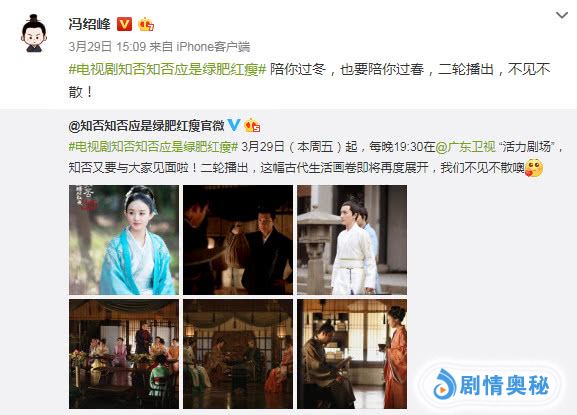Open the @广东卫视 mention link
577x415 pixels.
tap(466, 147)
